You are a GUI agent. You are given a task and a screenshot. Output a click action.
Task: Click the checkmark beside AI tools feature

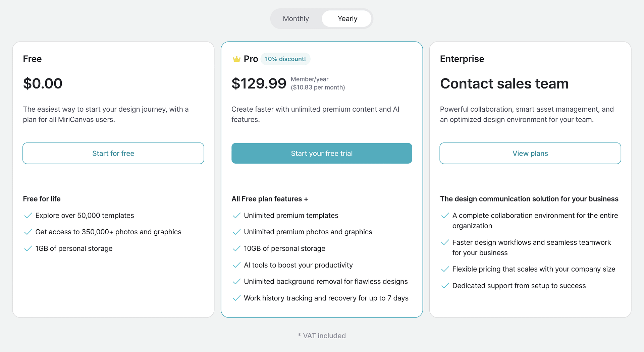(x=237, y=265)
